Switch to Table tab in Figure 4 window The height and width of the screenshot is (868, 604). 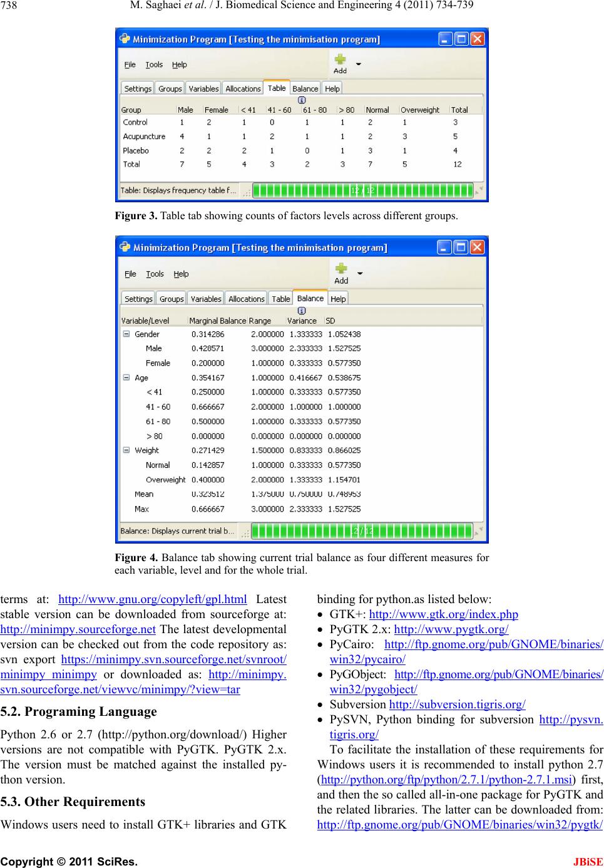(281, 299)
